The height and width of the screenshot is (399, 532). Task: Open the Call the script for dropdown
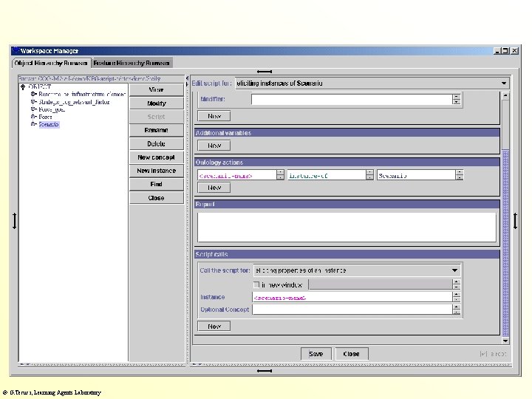click(x=357, y=270)
